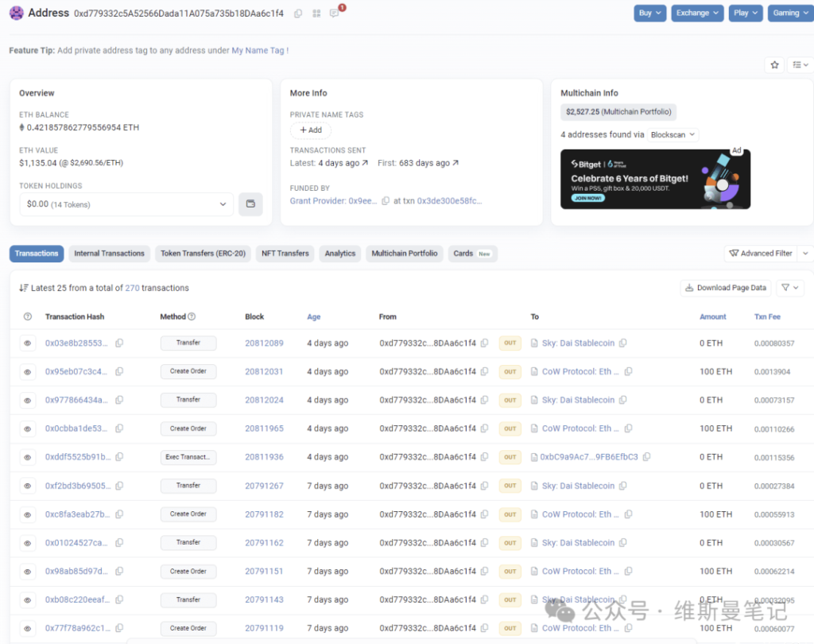Copy hash 0x95eb07c3c4 icon

(x=119, y=371)
